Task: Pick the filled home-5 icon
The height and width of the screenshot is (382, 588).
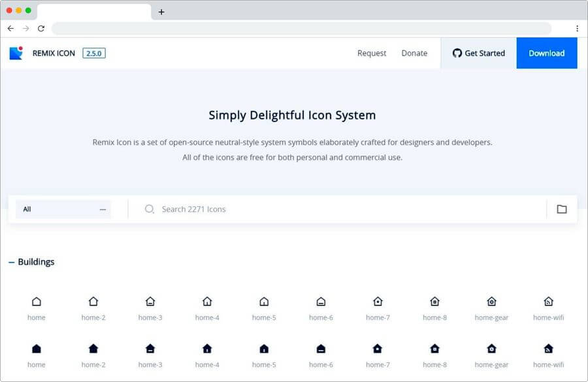Action: click(264, 349)
